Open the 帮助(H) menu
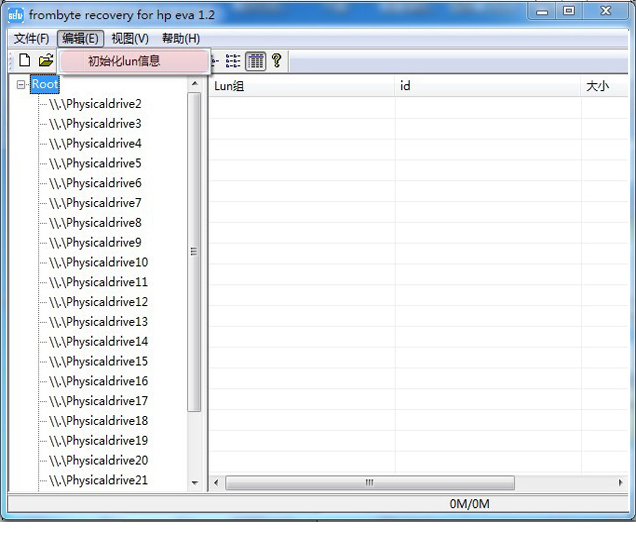Image resolution: width=636 pixels, height=547 pixels. click(181, 39)
